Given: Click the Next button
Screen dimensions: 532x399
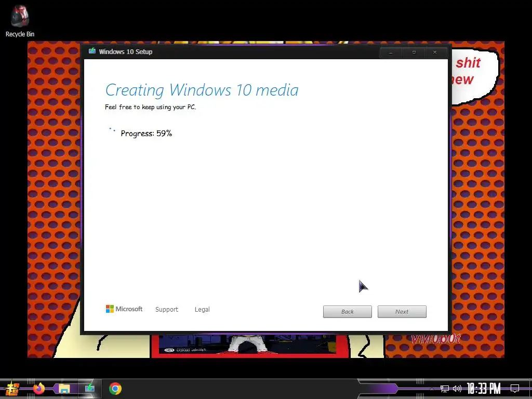Looking at the screenshot, I should [402, 312].
